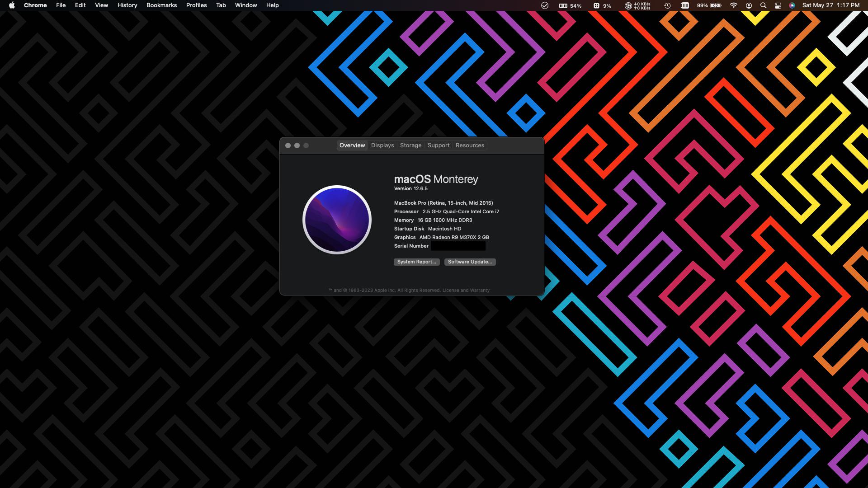Click the checkmark circle menu bar icon
This screenshot has height=488, width=868.
(545, 5)
